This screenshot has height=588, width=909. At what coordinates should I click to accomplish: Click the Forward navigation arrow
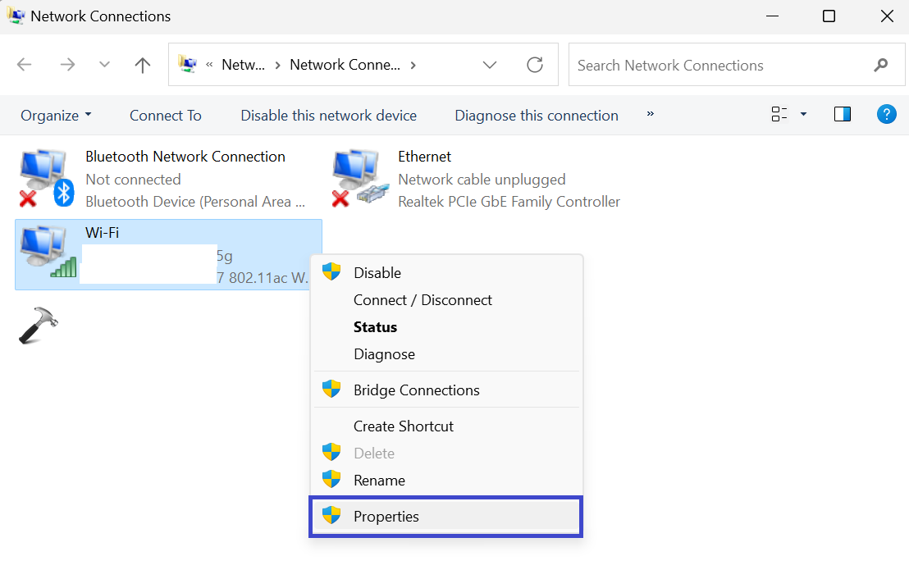(x=67, y=65)
